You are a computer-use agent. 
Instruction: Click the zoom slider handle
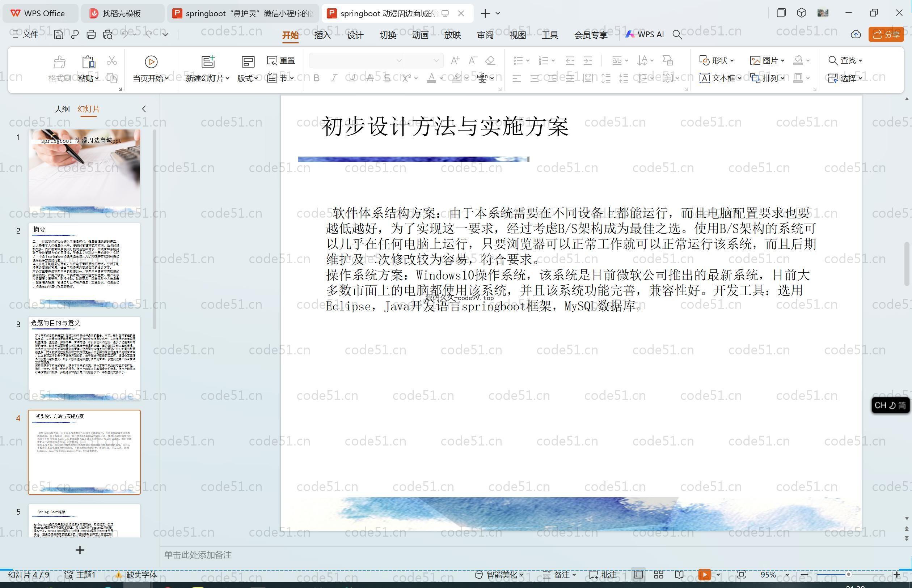[849, 575]
